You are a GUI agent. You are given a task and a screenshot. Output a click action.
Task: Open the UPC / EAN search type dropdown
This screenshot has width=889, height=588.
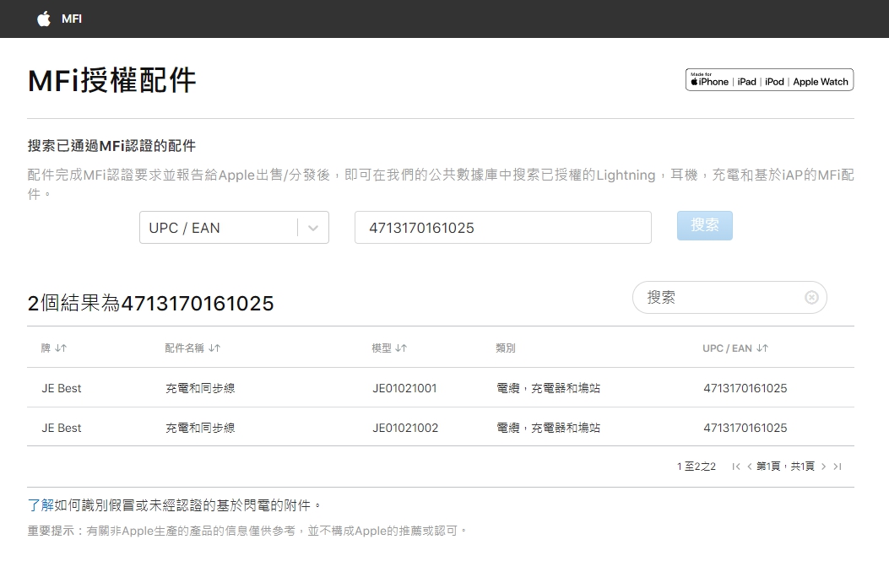(x=218, y=228)
